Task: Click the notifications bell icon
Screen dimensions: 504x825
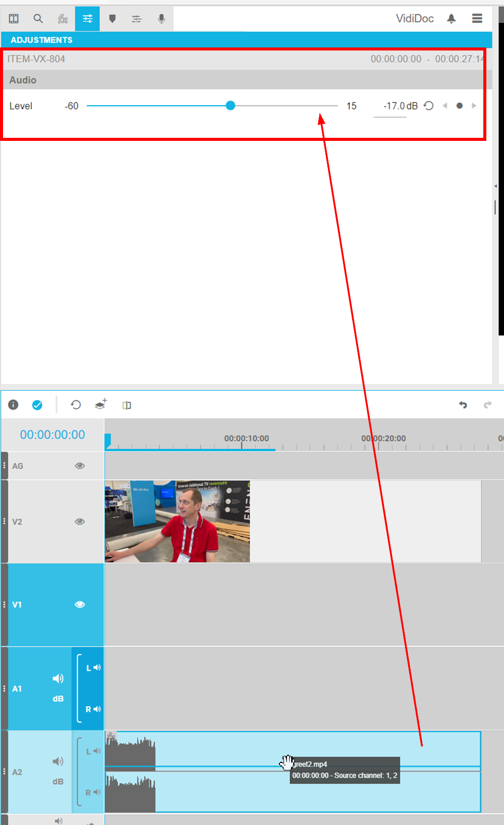Action: pyautogui.click(x=451, y=19)
